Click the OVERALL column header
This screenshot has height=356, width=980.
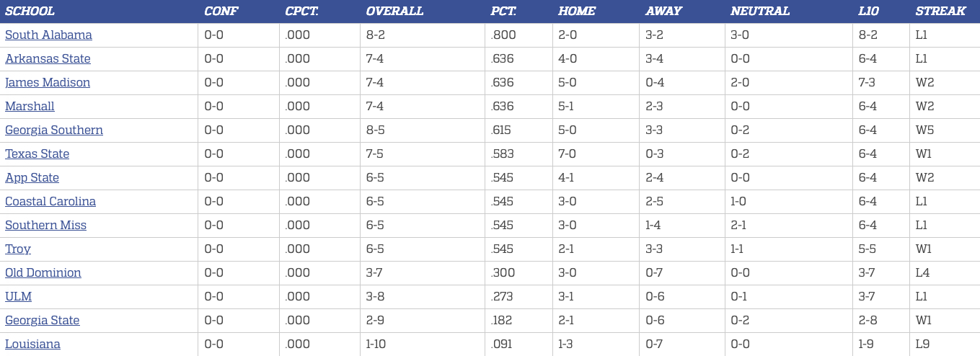pos(394,12)
